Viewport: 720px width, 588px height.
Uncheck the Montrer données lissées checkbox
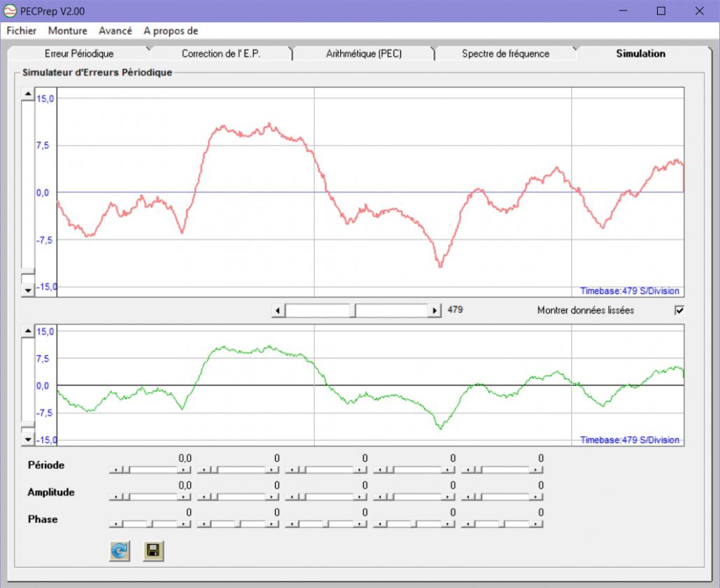(x=679, y=311)
